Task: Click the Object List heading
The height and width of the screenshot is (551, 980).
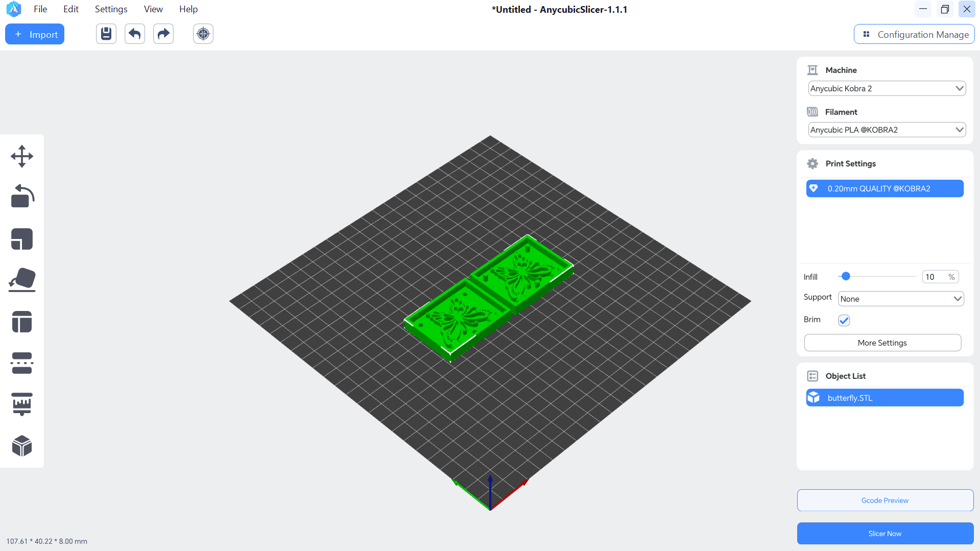Action: tap(845, 376)
